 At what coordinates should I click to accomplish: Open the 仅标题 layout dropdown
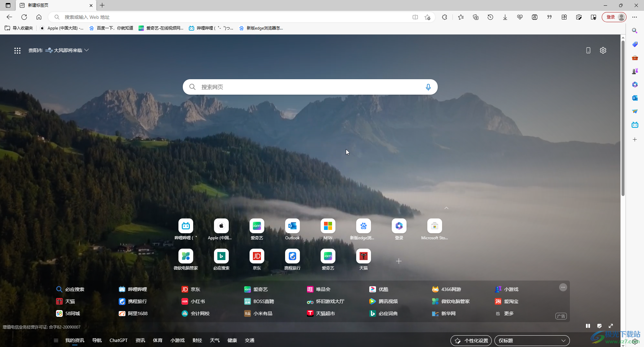[532, 341]
